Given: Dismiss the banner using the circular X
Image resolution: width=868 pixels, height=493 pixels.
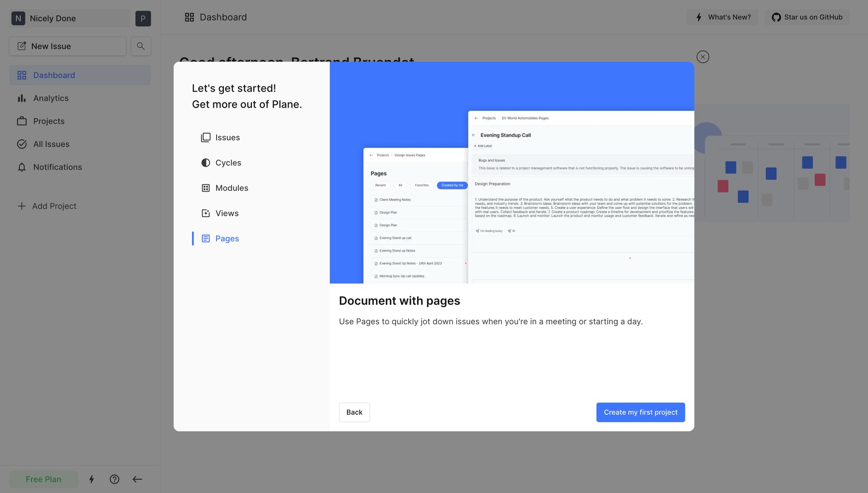Looking at the screenshot, I should [703, 57].
